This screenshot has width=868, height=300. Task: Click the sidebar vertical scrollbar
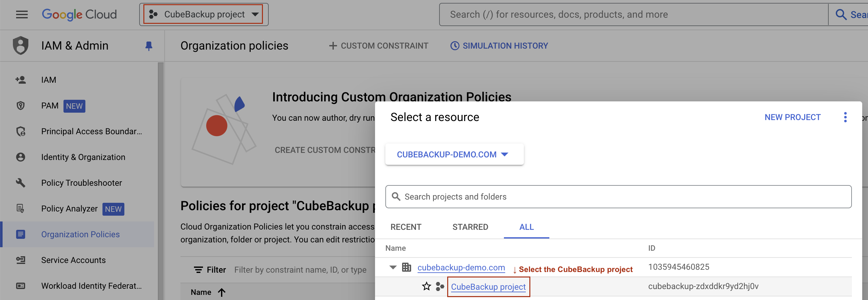161,181
